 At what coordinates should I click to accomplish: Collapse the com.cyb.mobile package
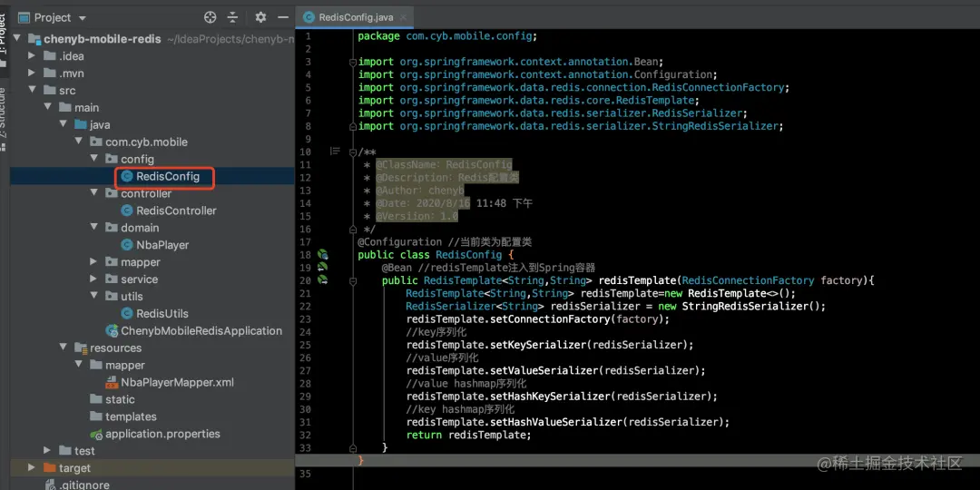(x=79, y=142)
